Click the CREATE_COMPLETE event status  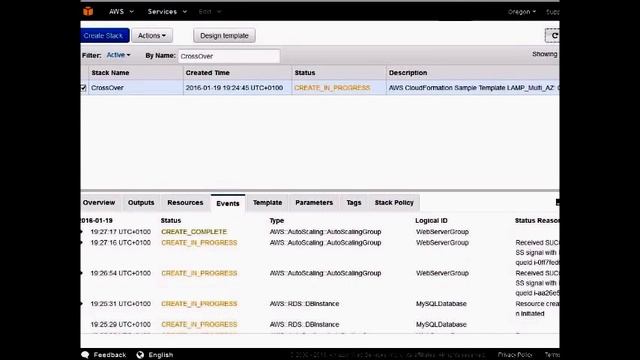(x=194, y=232)
